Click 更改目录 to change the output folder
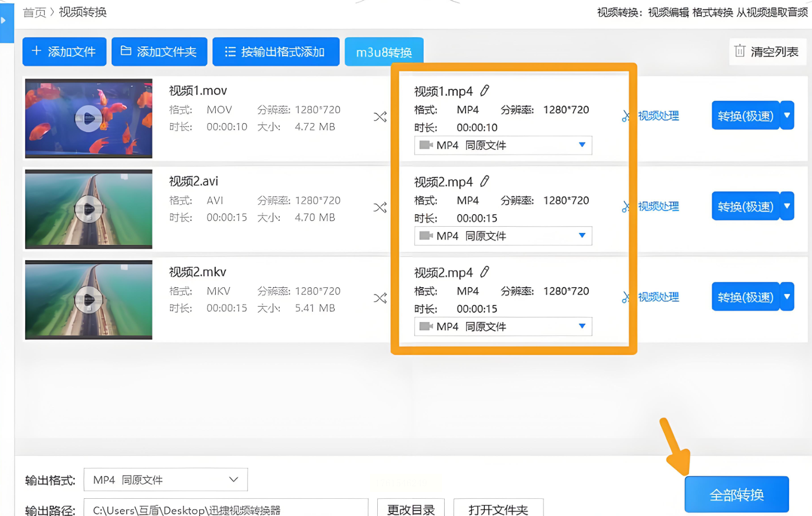The width and height of the screenshot is (812, 516). pyautogui.click(x=411, y=509)
